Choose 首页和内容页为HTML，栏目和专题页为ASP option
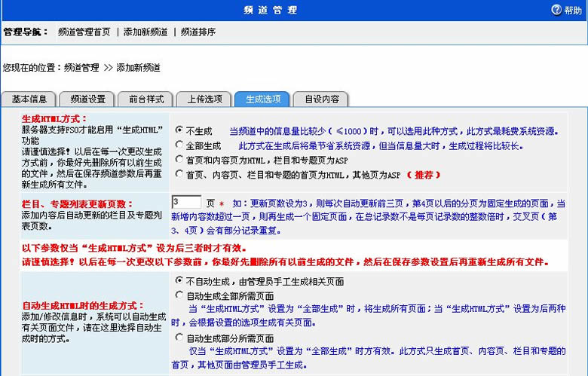This screenshot has width=588, height=376. [179, 159]
